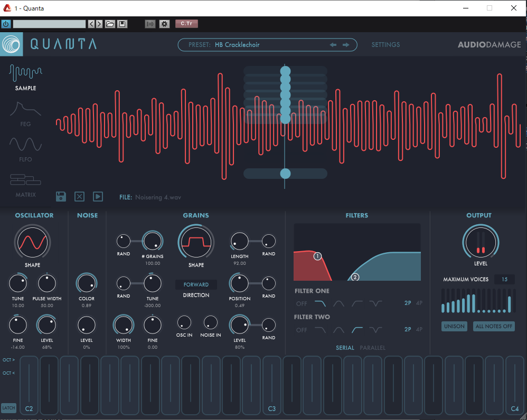Open the MAXIMUM VOICES value 15

[504, 279]
